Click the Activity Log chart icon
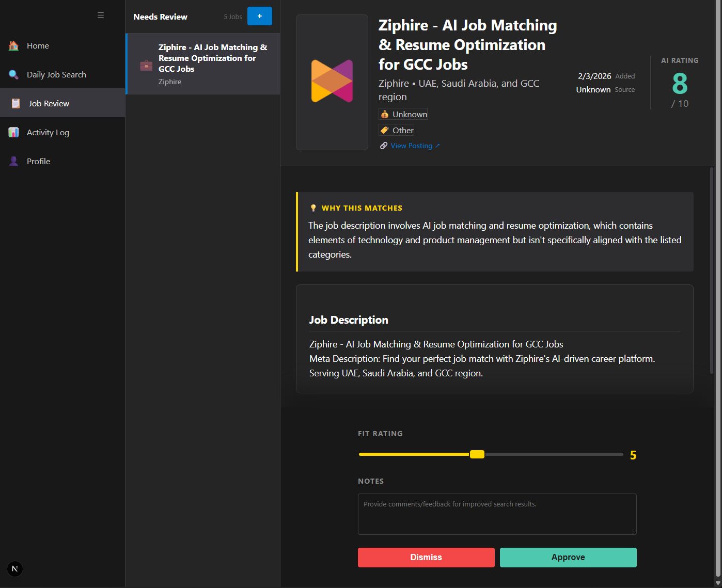 [x=14, y=133]
